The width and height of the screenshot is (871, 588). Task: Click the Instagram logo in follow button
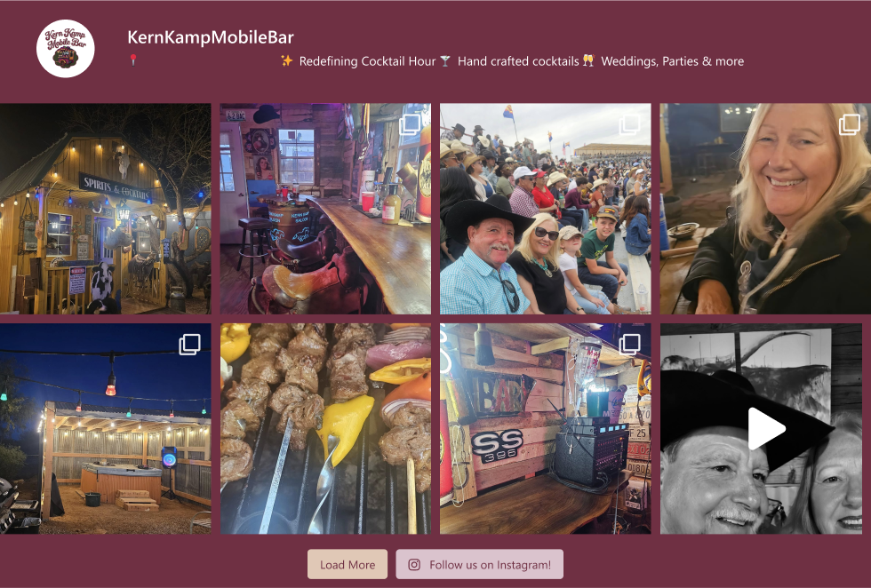[x=414, y=565]
